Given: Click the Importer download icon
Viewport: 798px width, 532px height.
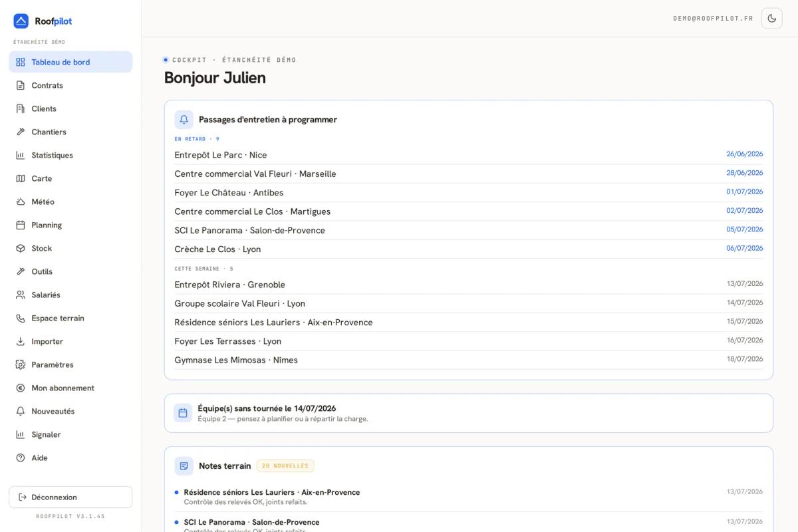Looking at the screenshot, I should (21, 341).
